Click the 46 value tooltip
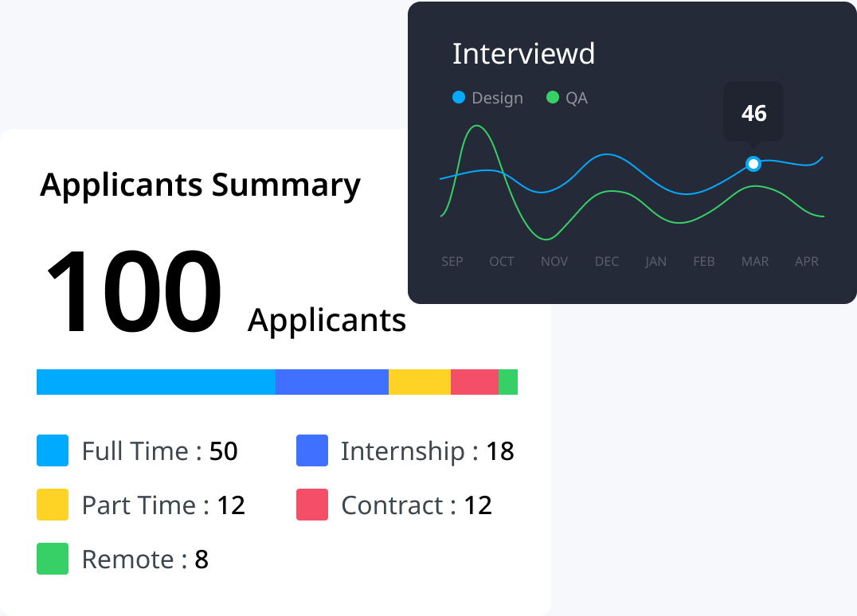Screen dimensions: 857x616 click(x=753, y=113)
